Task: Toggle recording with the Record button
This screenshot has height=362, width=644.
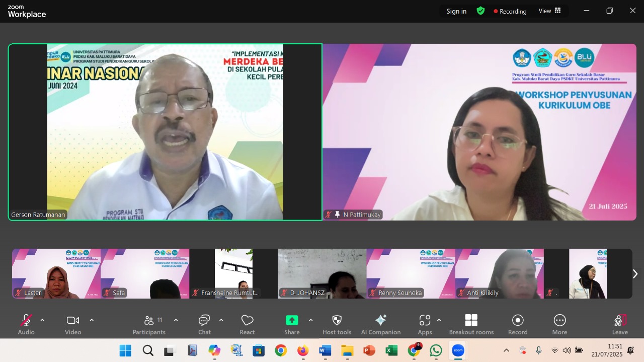Action: 518,324
